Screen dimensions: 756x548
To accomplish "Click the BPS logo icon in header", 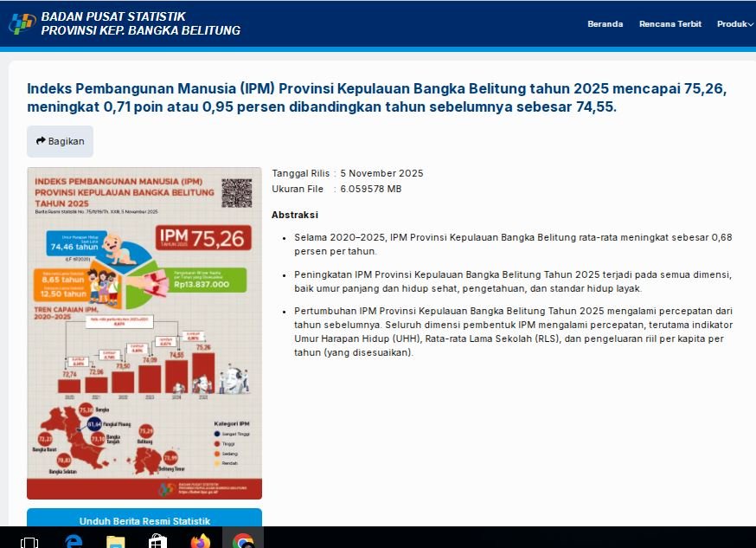I will pyautogui.click(x=22, y=23).
